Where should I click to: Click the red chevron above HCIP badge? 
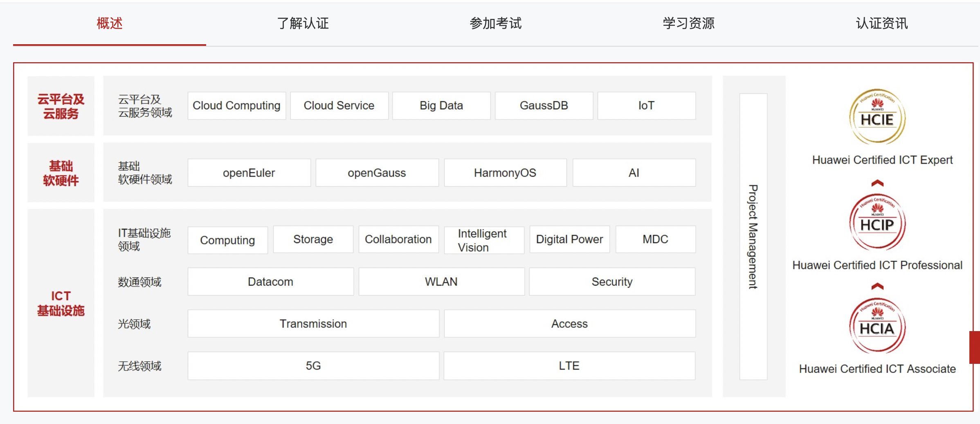coord(877,183)
